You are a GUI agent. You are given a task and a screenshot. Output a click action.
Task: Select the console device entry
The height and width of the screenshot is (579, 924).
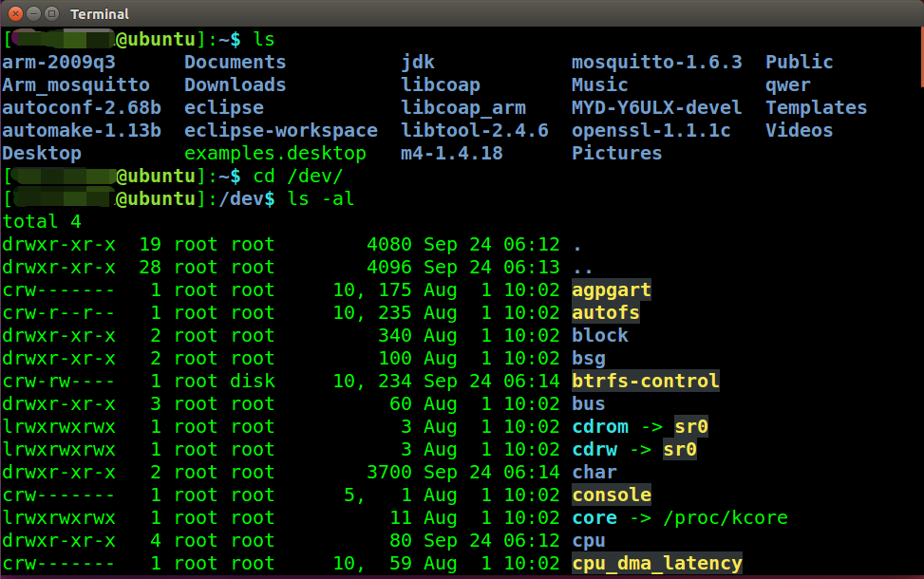[611, 495]
